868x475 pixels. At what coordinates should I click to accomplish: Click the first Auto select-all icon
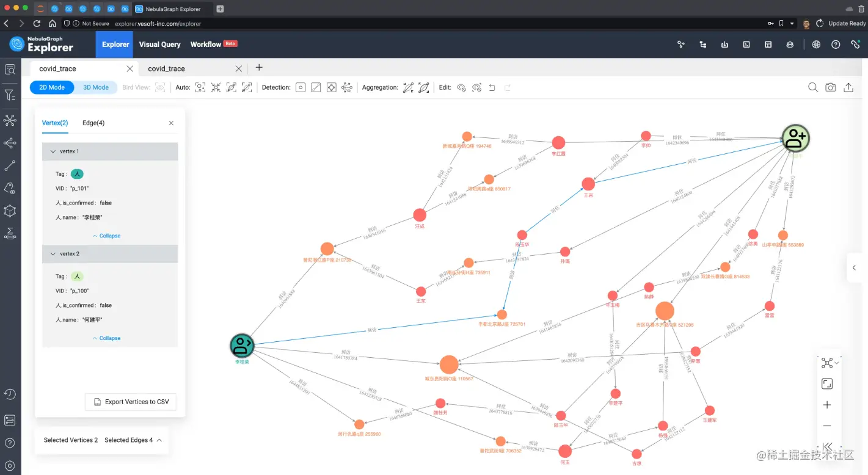pyautogui.click(x=200, y=87)
